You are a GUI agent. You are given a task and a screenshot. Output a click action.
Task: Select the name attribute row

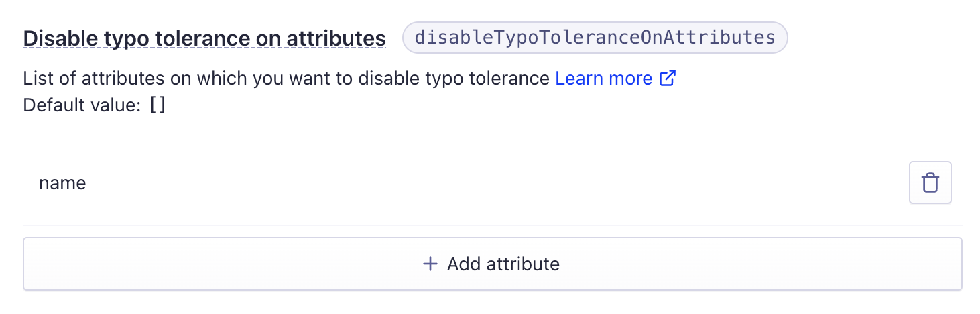pyautogui.click(x=493, y=183)
